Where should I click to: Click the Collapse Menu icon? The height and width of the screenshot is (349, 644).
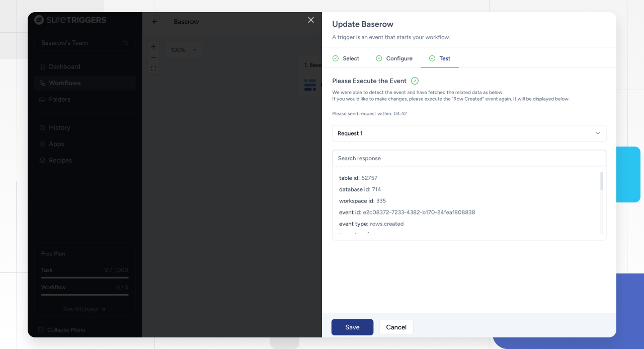click(x=41, y=330)
